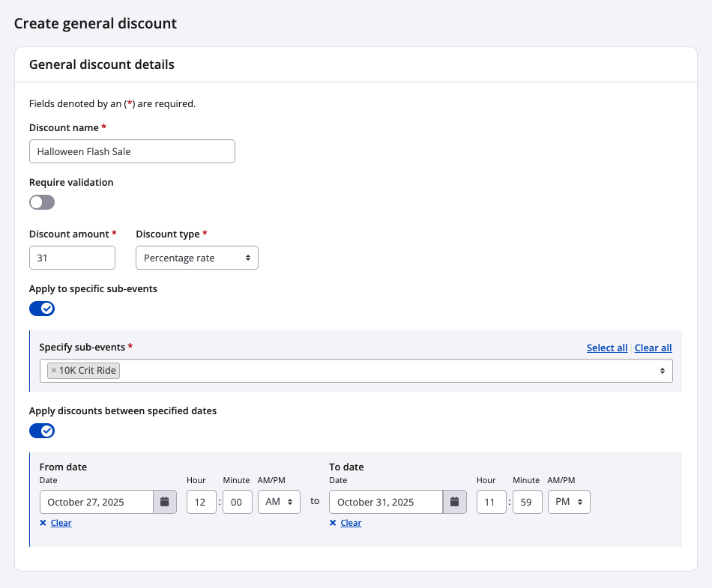
Task: Open the To date calendar picker icon
Action: click(x=454, y=502)
